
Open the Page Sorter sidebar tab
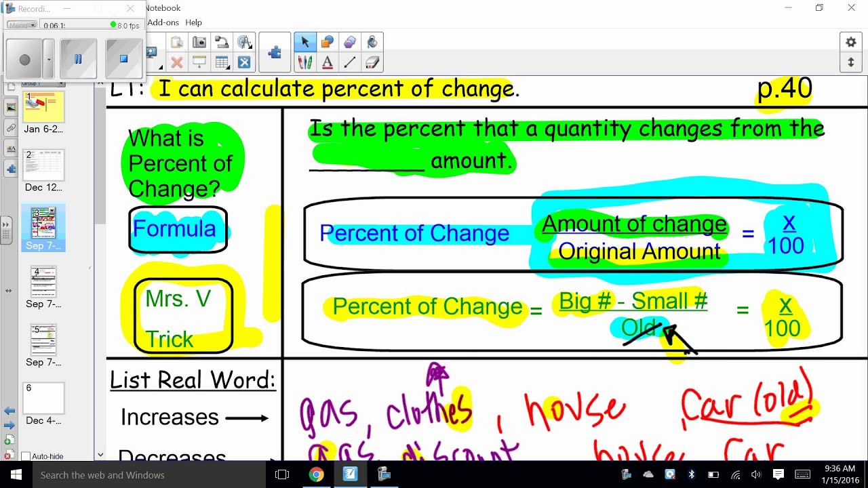11,87
